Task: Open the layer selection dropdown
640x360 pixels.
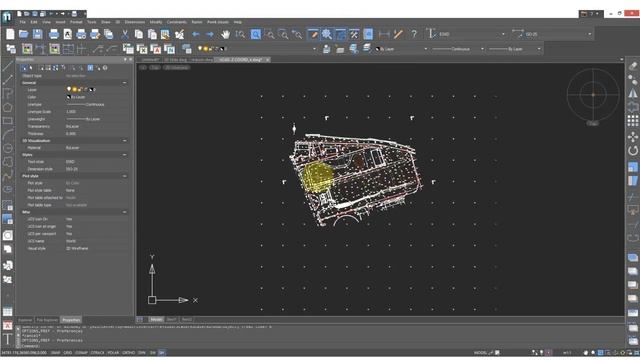Action: [314, 49]
